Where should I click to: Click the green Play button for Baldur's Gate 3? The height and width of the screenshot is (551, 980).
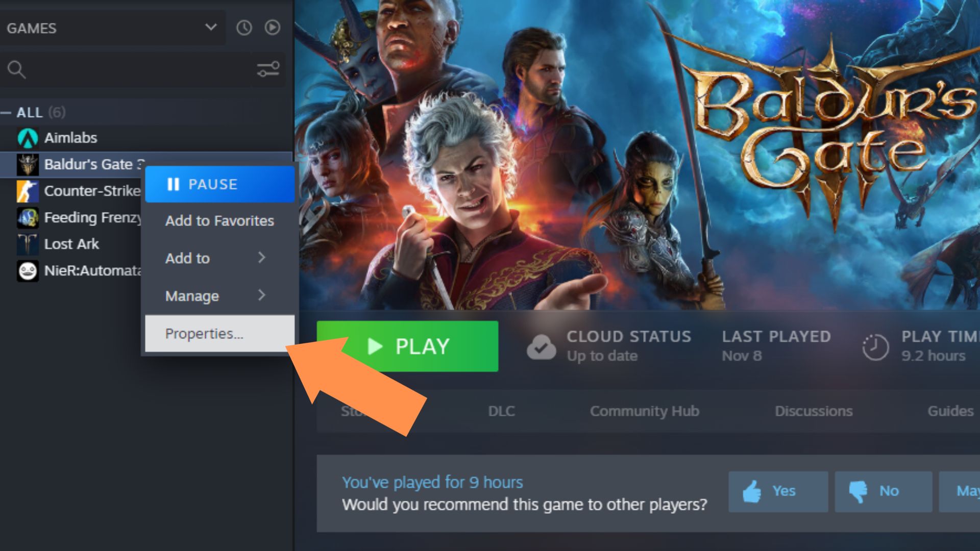pyautogui.click(x=407, y=346)
